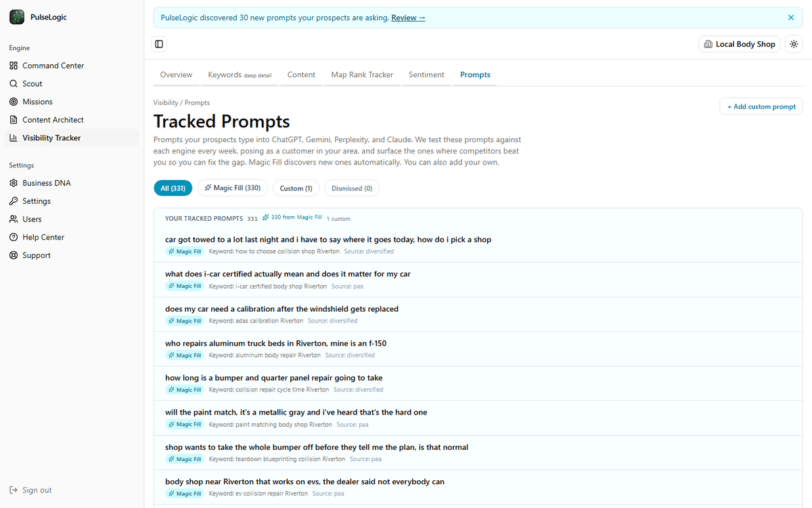The height and width of the screenshot is (508, 812).
Task: Dismiss the new prompts banner
Action: coord(791,18)
